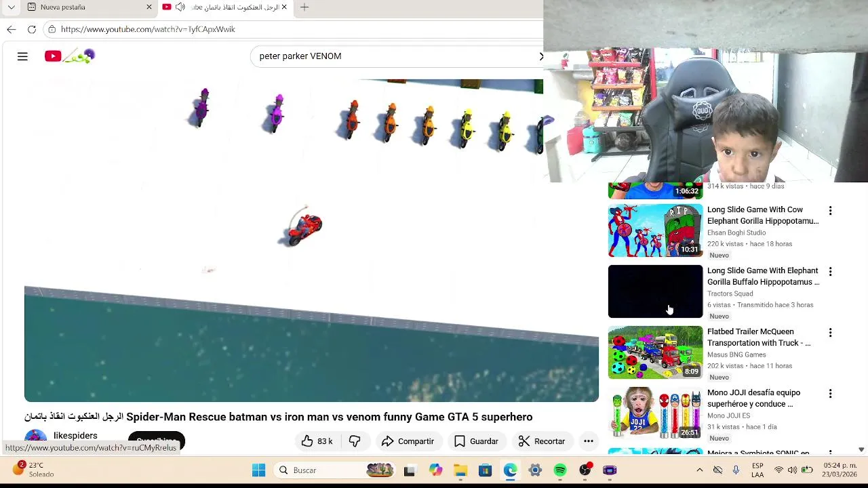Mute the tab using speaker icon
This screenshot has height=488, width=868.
[180, 7]
